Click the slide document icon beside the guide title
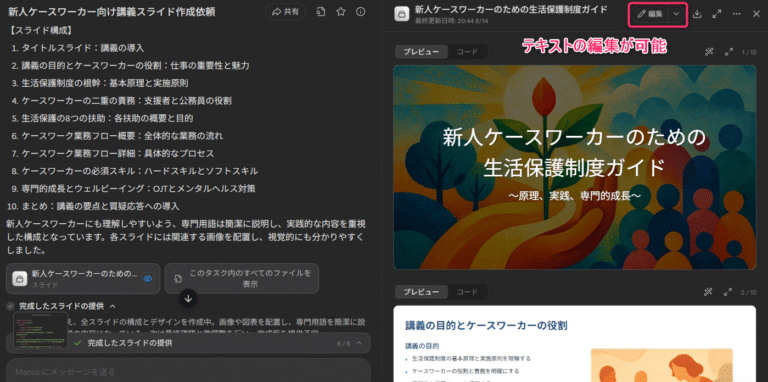This screenshot has width=768, height=382. pos(402,14)
